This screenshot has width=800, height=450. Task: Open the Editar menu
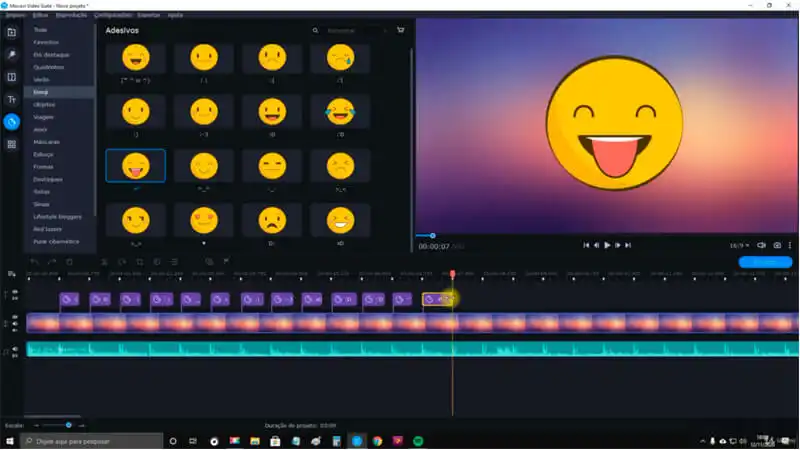40,15
